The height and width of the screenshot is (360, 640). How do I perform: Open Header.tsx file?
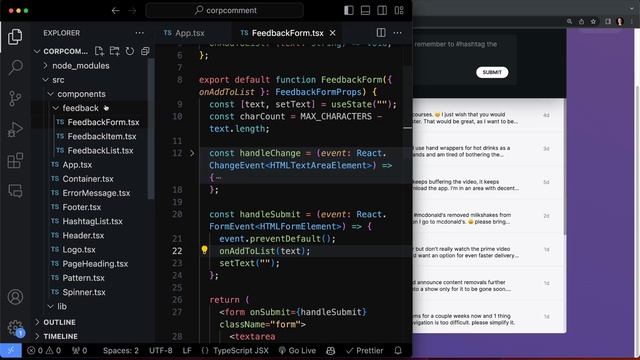pyautogui.click(x=83, y=236)
